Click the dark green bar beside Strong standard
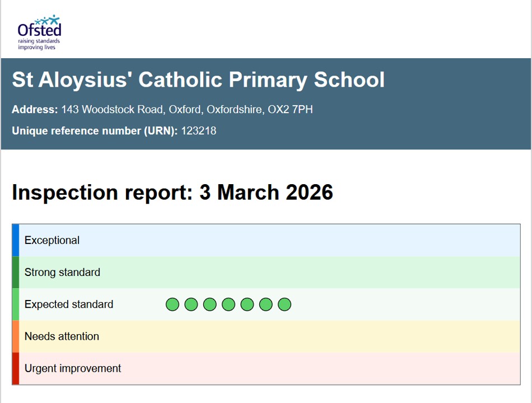Viewport: 532px width, 403px height. [16, 273]
